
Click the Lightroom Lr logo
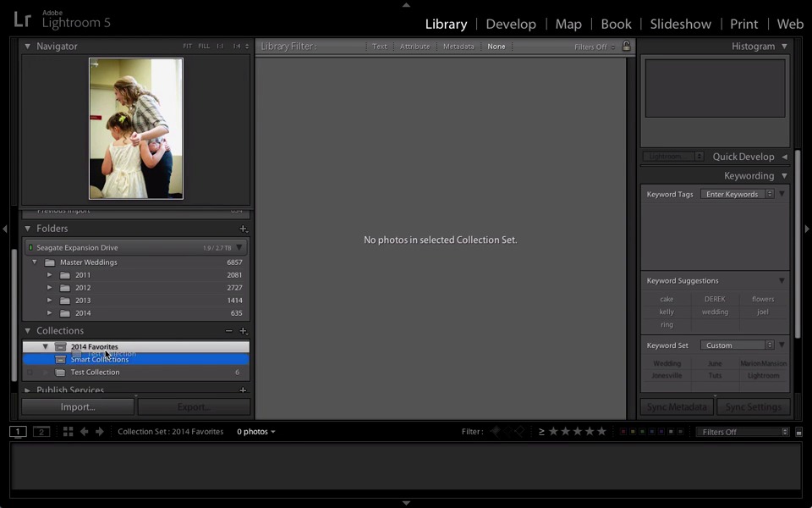coord(22,19)
